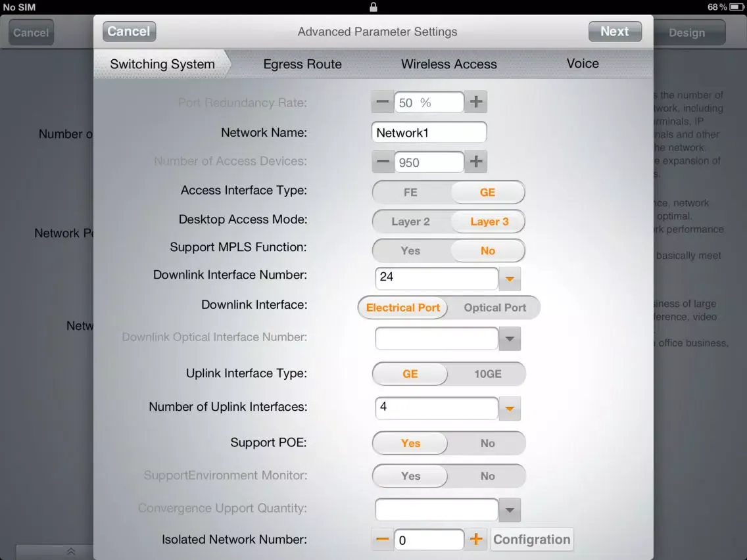The width and height of the screenshot is (747, 560).
Task: Tap the 'Access Interface Type:' label
Action: [243, 190]
